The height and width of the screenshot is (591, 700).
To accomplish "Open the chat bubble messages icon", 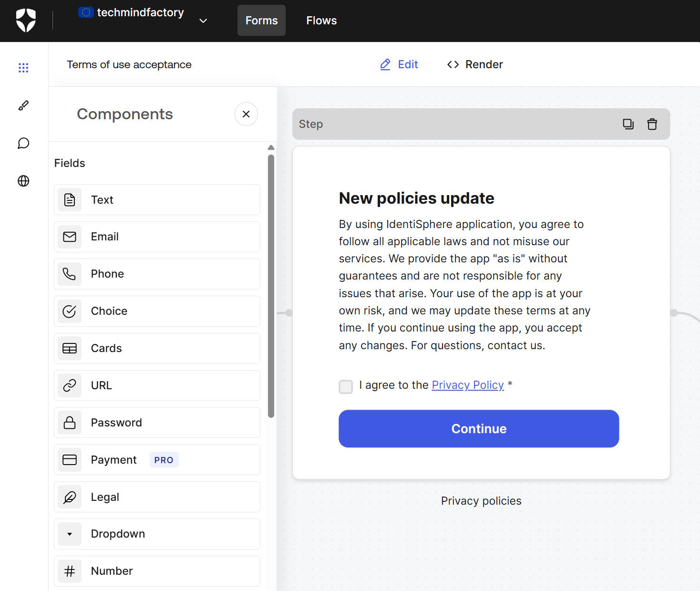I will 23,143.
